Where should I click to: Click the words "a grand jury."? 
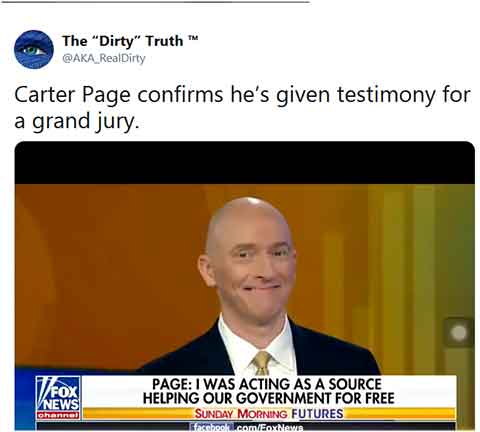[x=76, y=121]
